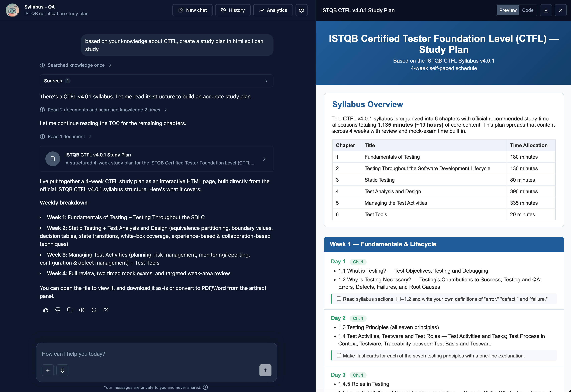Expand the Read 1 document step
571x392 pixels.
tap(66, 137)
